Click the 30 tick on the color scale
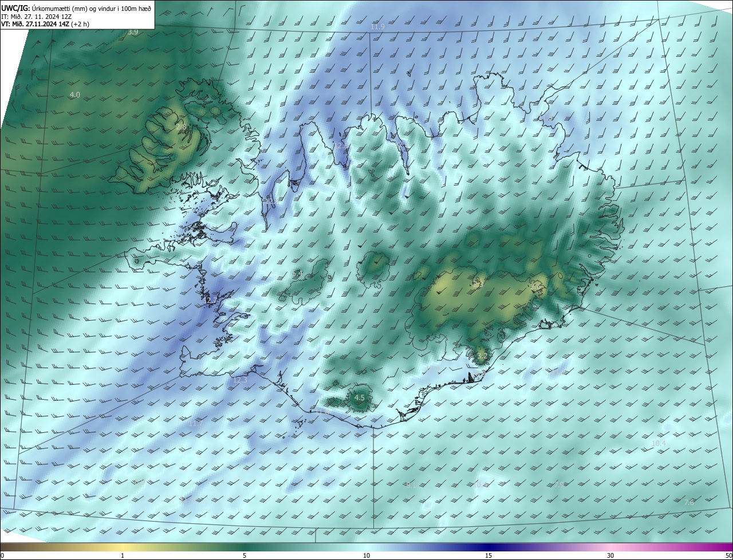Image resolution: width=733 pixels, height=560 pixels. pyautogui.click(x=610, y=555)
